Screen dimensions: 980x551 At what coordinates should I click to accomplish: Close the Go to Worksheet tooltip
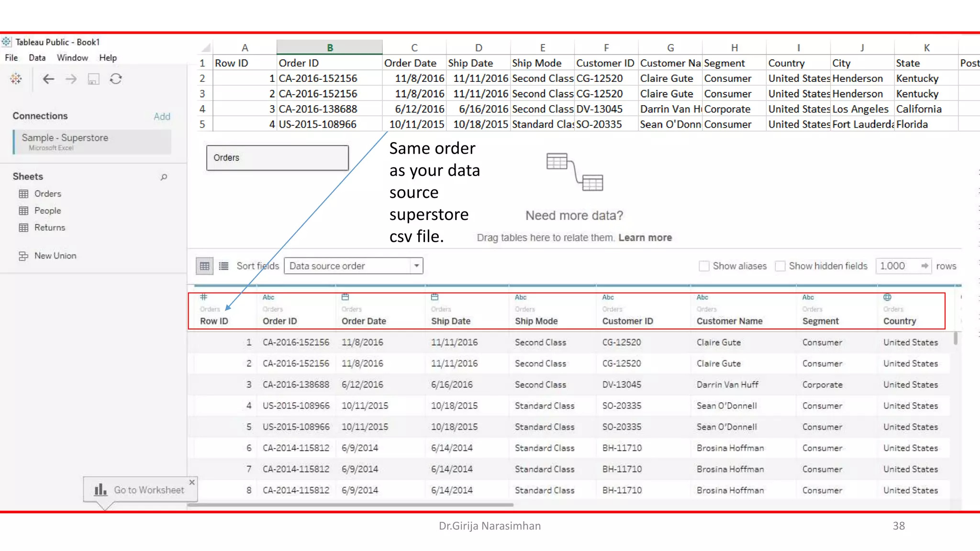[x=192, y=482]
